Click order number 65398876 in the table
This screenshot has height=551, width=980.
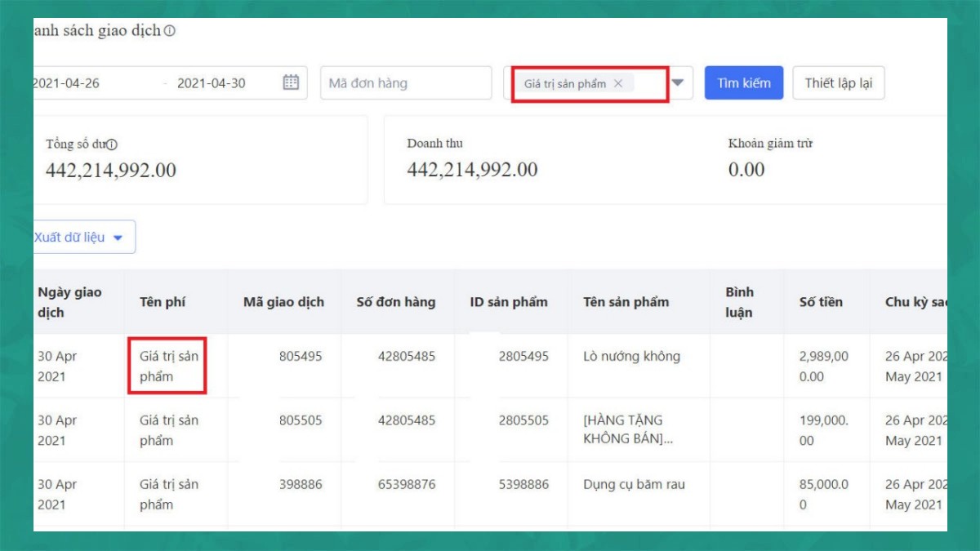pos(406,485)
